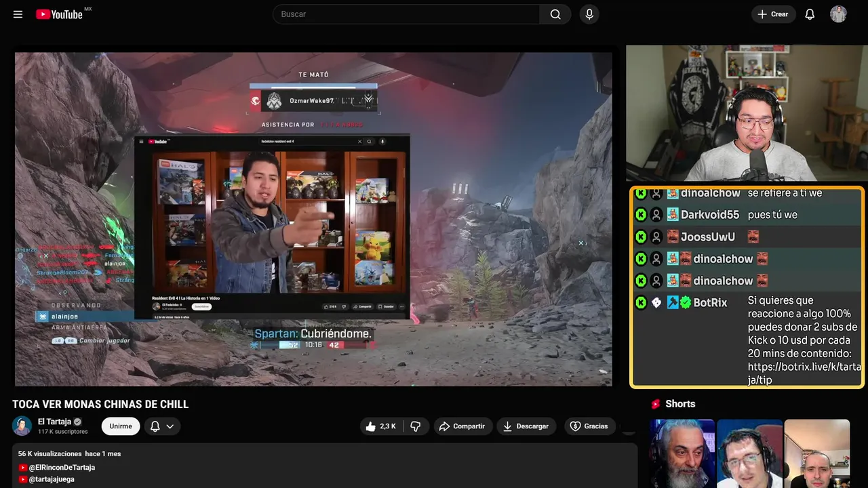The width and height of the screenshot is (868, 488).
Task: Open El Tartaja channel name link
Action: click(54, 422)
